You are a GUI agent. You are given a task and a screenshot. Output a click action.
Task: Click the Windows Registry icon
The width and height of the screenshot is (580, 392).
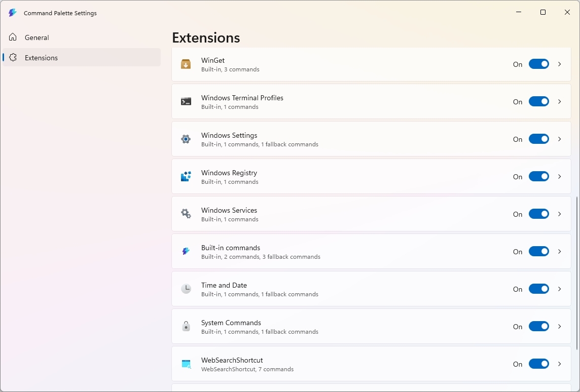tap(186, 176)
